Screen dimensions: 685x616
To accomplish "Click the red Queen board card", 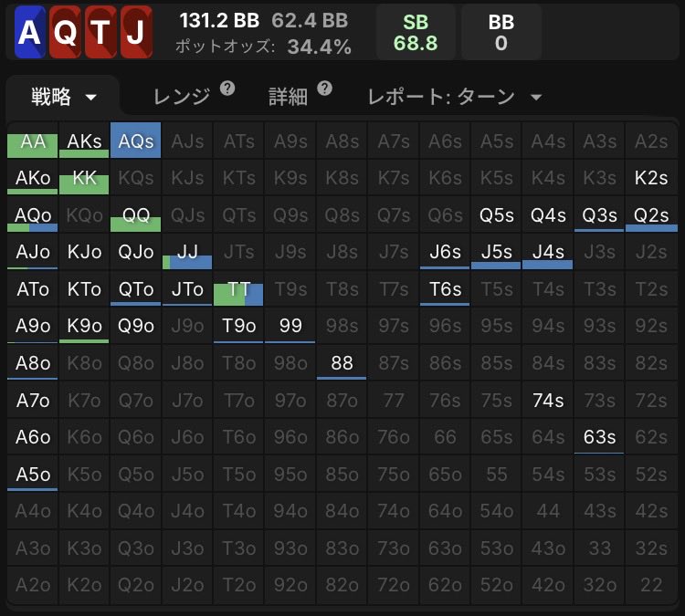I will (x=65, y=32).
